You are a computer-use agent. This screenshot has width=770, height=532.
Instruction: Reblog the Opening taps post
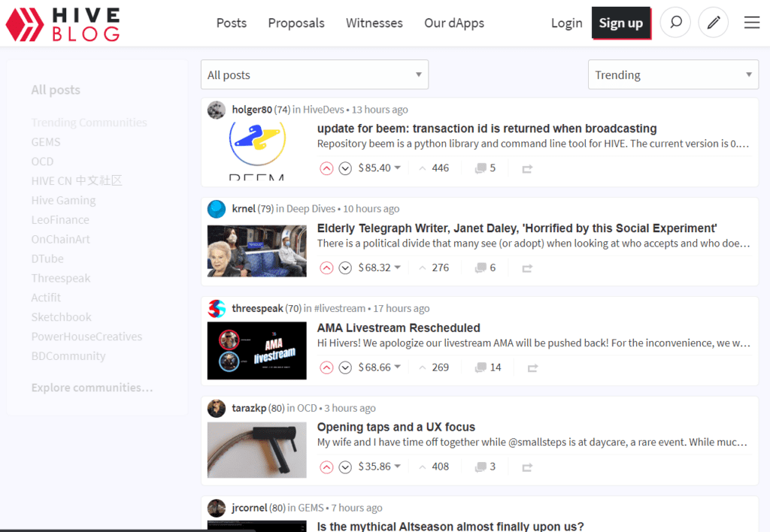click(x=527, y=467)
